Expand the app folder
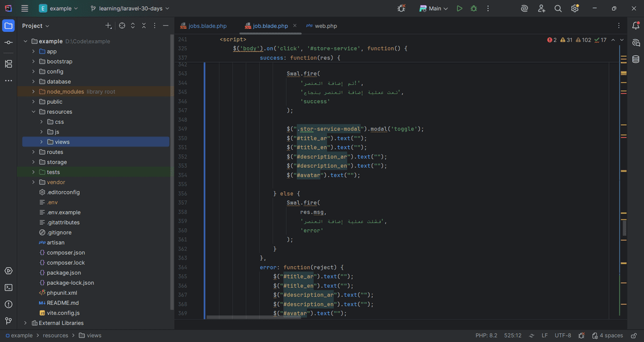Viewport: 644px width, 342px height. (33, 52)
